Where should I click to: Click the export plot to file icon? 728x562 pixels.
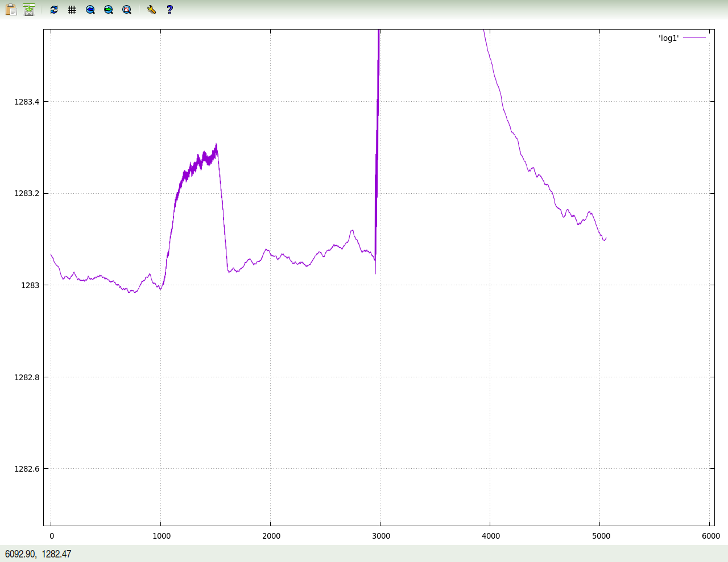29,10
